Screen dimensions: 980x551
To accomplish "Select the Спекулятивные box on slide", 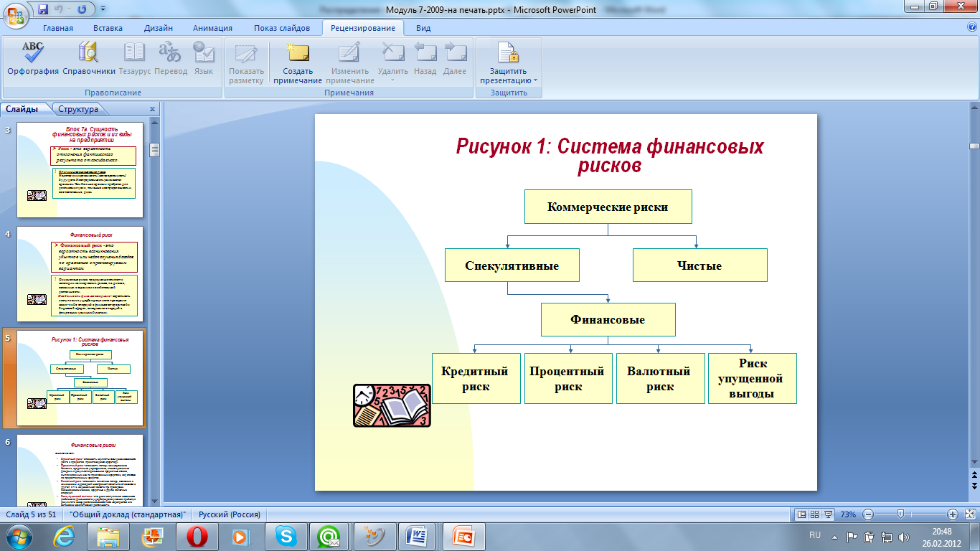I will (512, 265).
